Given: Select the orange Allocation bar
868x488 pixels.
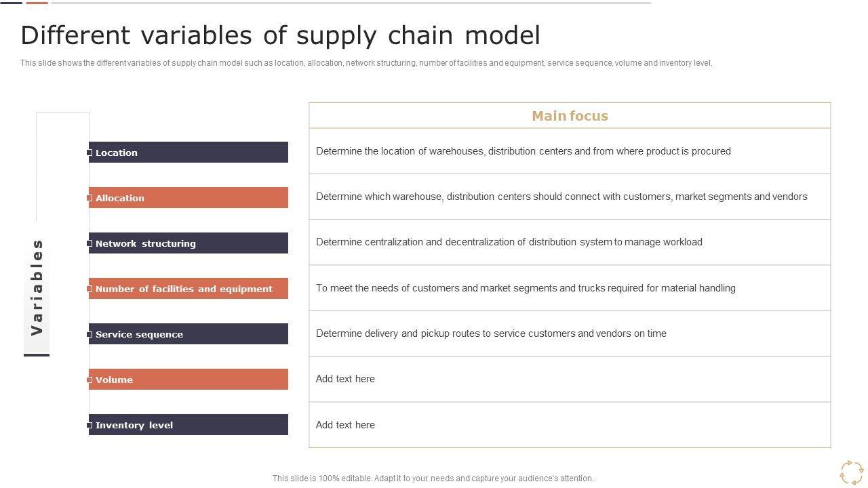Looking at the screenshot, I should tap(189, 198).
